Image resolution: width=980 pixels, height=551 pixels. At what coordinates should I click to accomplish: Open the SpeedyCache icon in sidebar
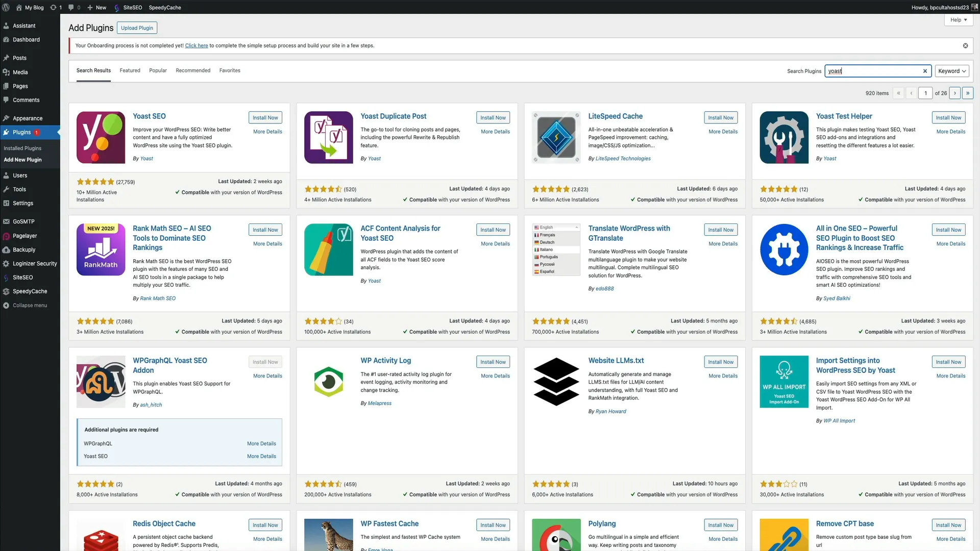tap(6, 291)
